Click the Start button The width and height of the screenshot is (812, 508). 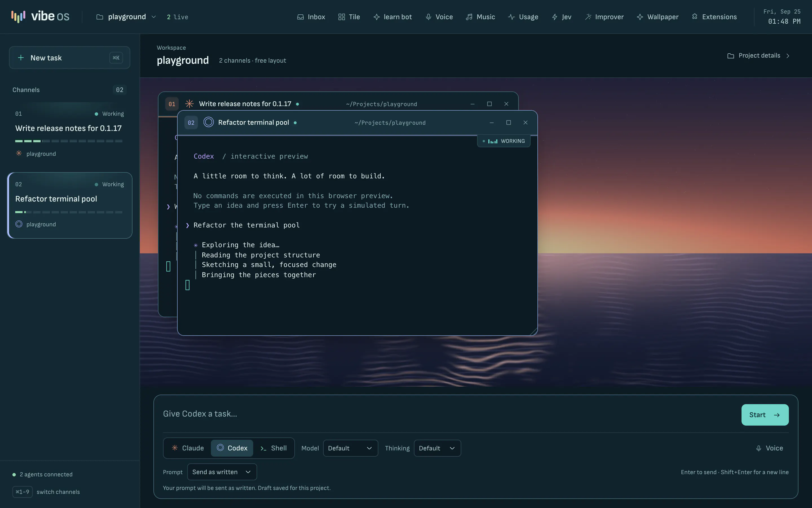click(765, 415)
